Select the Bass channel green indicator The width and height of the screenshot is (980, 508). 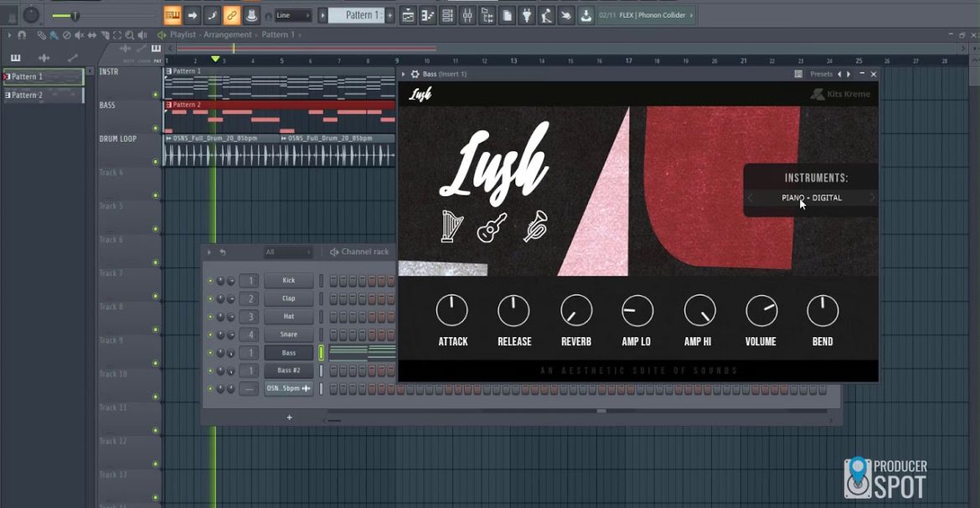(322, 353)
